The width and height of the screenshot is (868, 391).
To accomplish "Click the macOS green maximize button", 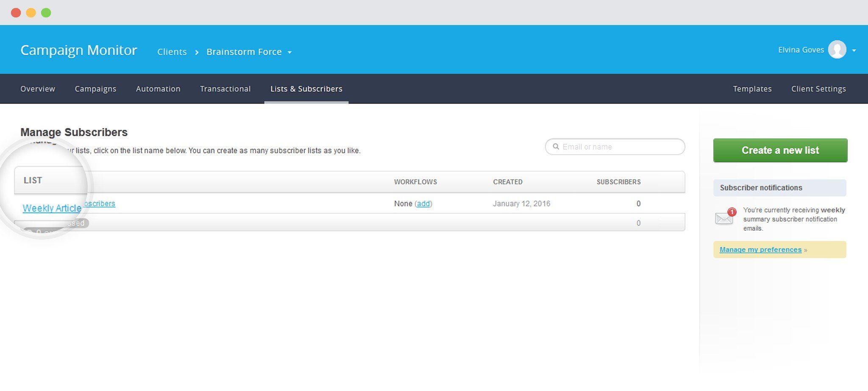I will pos(46,13).
